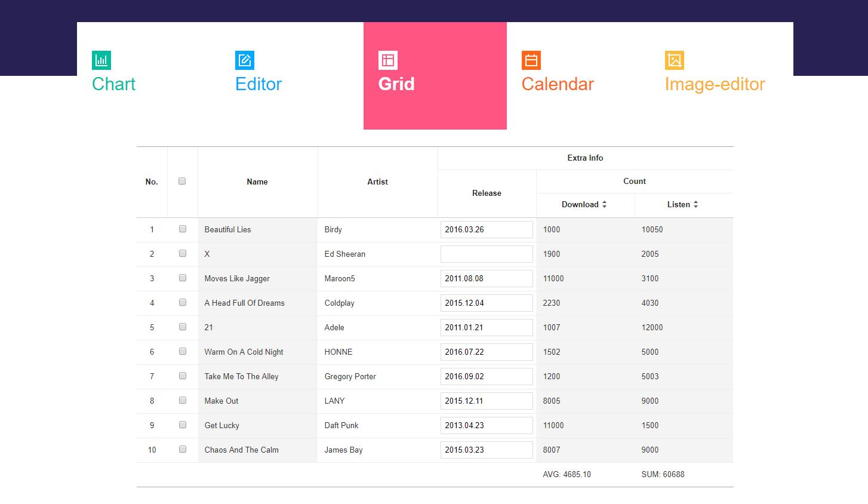Open the Chart tab
Screen dimensions: 868x504
click(149, 76)
